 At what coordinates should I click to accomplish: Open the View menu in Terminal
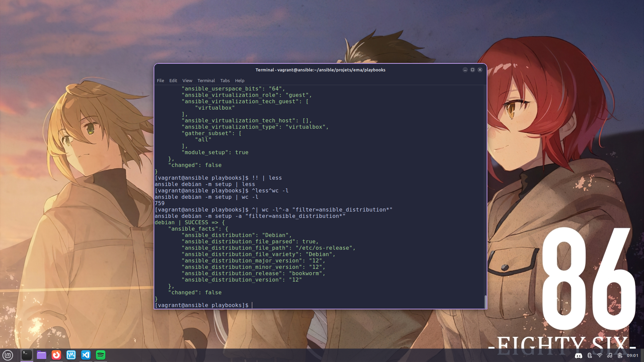click(187, 80)
